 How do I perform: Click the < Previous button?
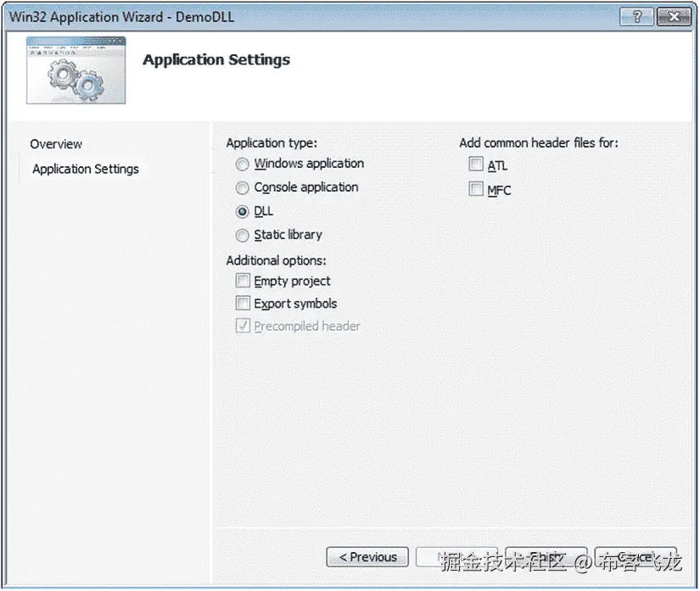(367, 557)
